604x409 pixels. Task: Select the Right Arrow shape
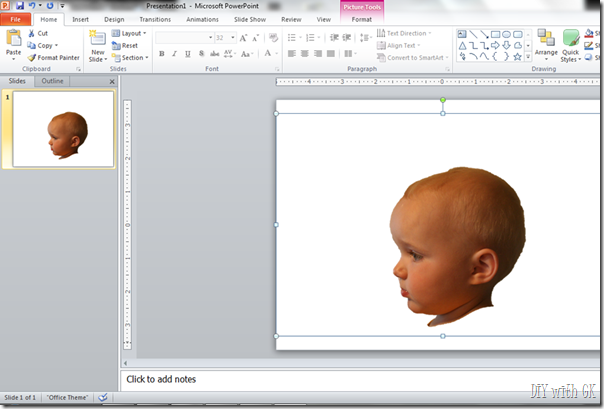pyautogui.click(x=495, y=46)
